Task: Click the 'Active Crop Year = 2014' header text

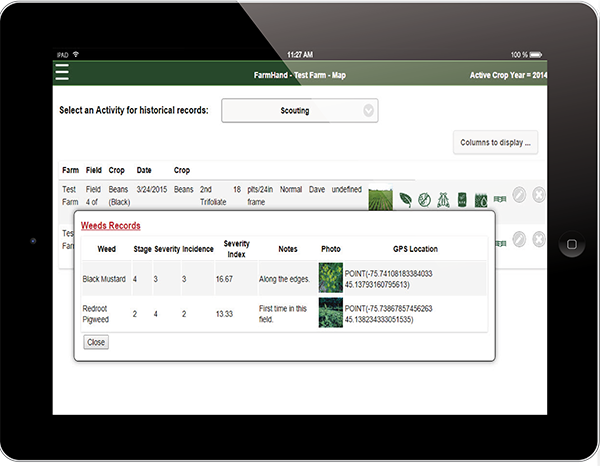Action: click(508, 75)
